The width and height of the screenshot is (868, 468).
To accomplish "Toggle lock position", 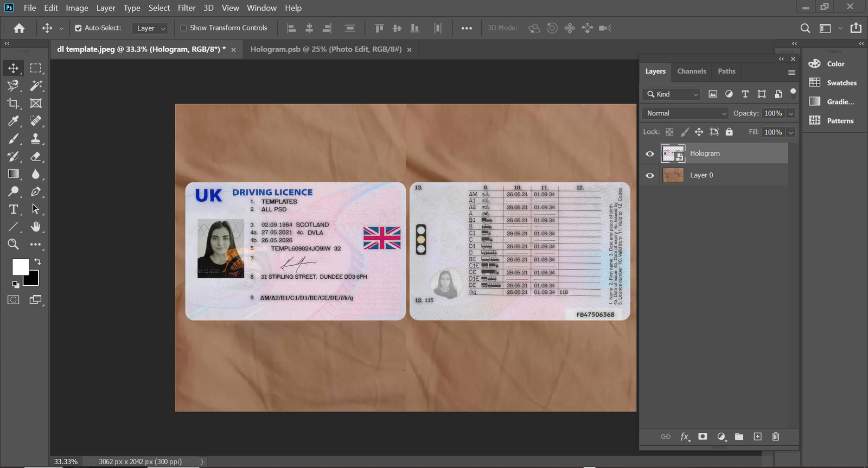I will [699, 132].
